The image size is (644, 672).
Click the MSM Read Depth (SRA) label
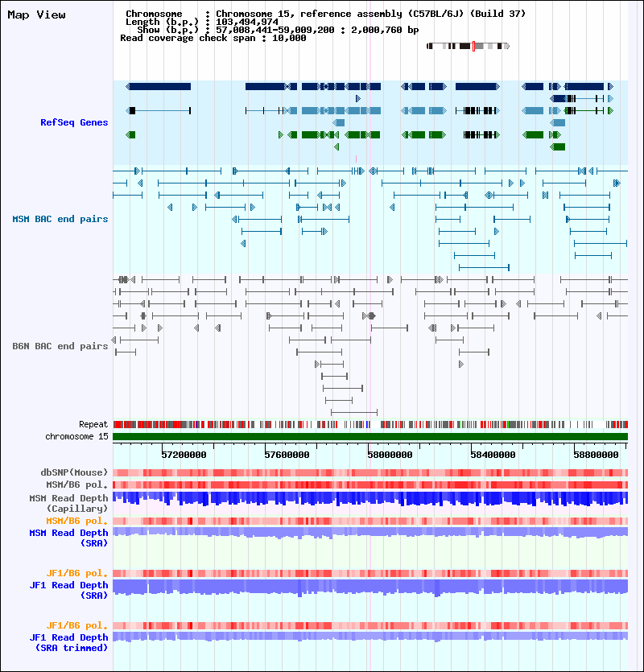(x=68, y=538)
